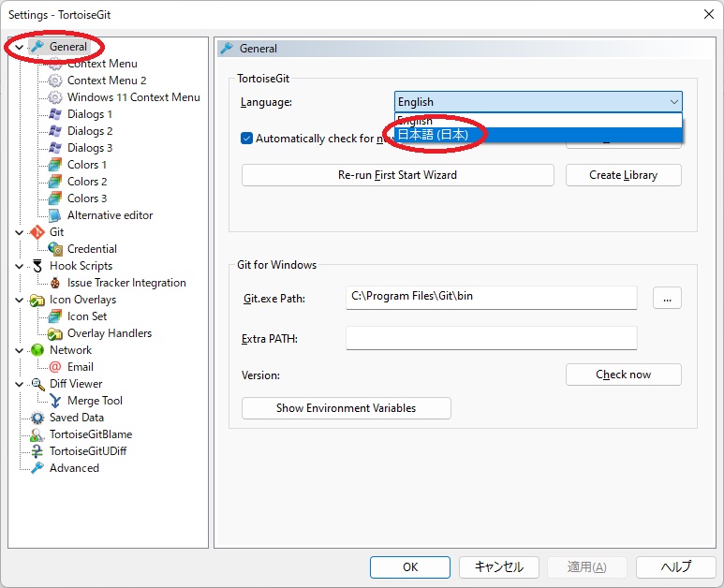Open the Alternative editor settings page
The height and width of the screenshot is (588, 724).
[x=110, y=215]
